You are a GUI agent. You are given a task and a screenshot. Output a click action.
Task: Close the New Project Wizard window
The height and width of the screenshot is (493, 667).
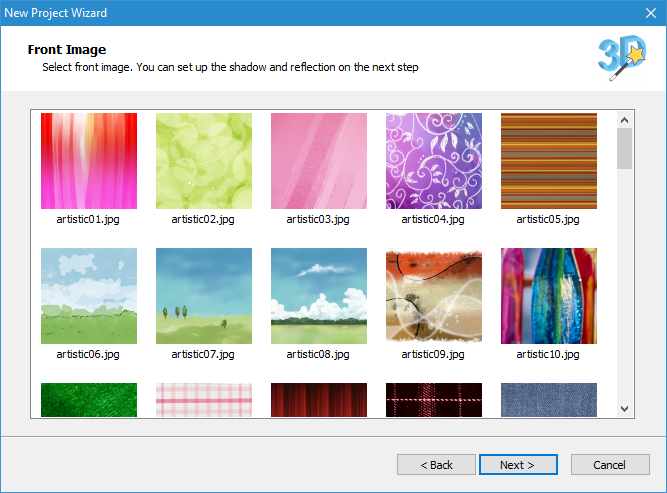pyautogui.click(x=650, y=13)
